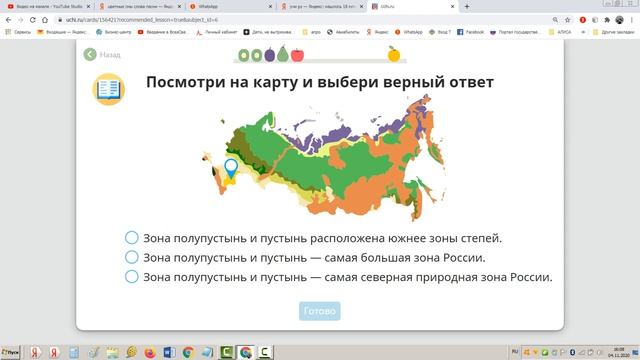The width and height of the screenshot is (640, 360).
Task: Open the book icon next to the heading
Action: [x=109, y=89]
